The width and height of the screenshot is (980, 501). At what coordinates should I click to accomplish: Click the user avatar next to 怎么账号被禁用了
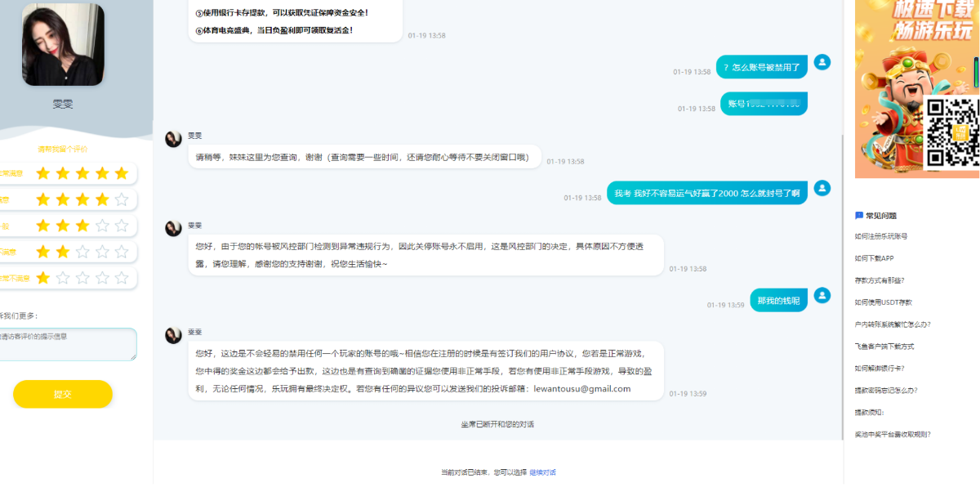822,62
